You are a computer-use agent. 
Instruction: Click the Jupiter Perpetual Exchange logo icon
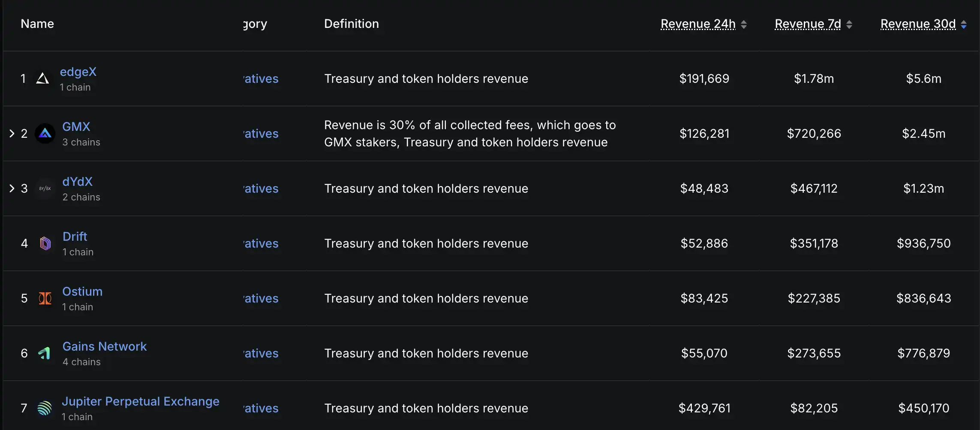coord(45,408)
